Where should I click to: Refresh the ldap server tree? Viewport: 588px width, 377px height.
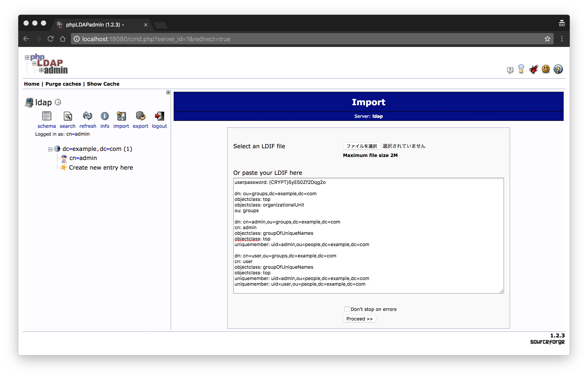87,116
